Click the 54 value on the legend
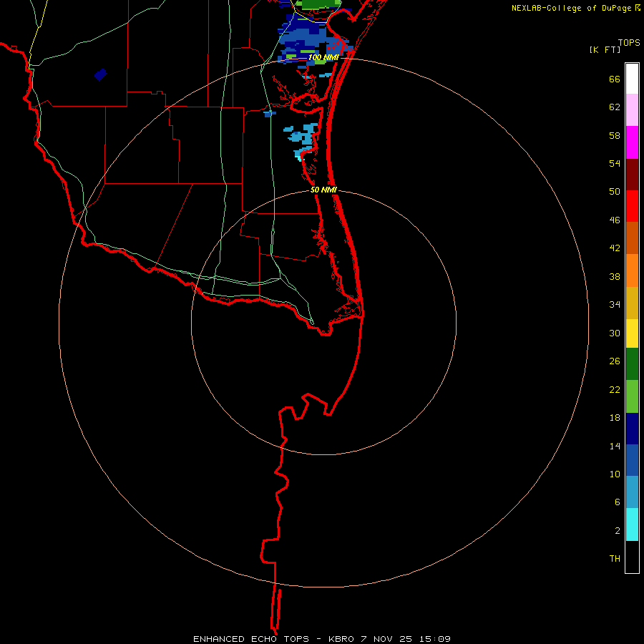This screenshot has height=644, width=644. pos(615,163)
